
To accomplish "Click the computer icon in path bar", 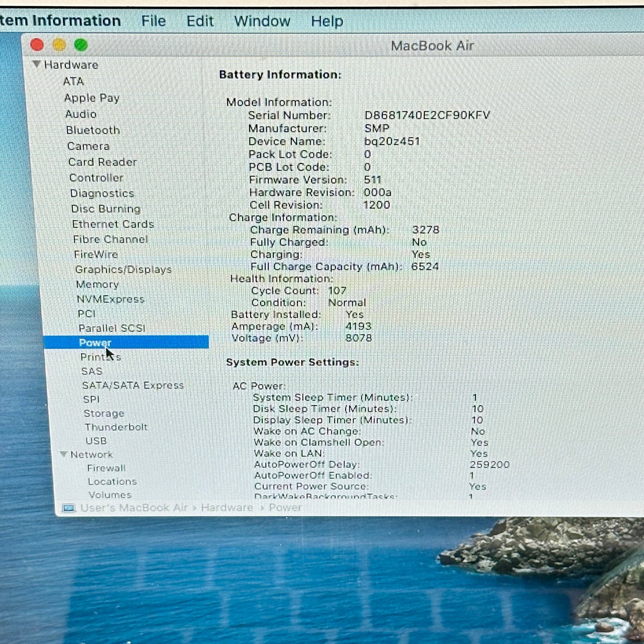I will pyautogui.click(x=69, y=508).
